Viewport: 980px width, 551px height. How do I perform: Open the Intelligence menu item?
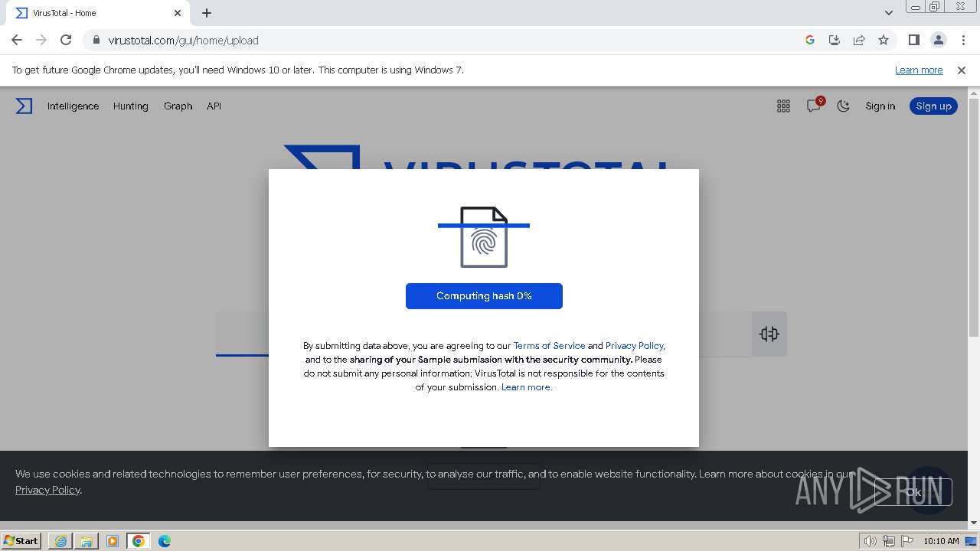click(73, 106)
